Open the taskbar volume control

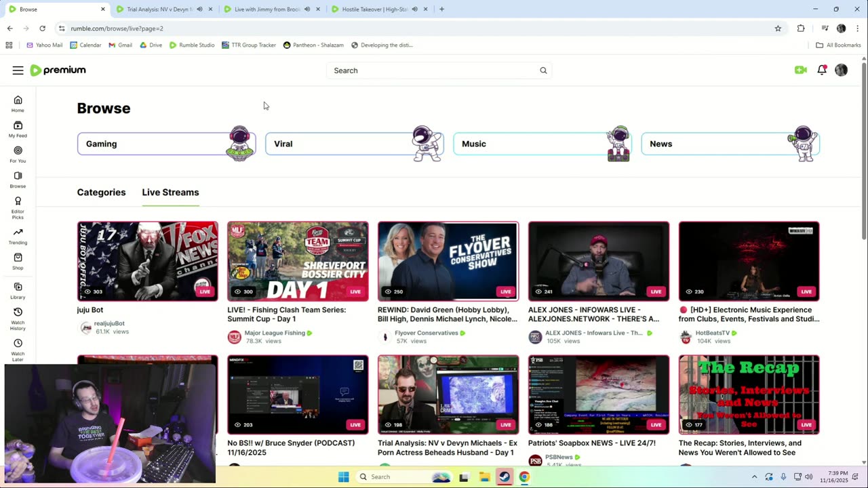pyautogui.click(x=808, y=476)
